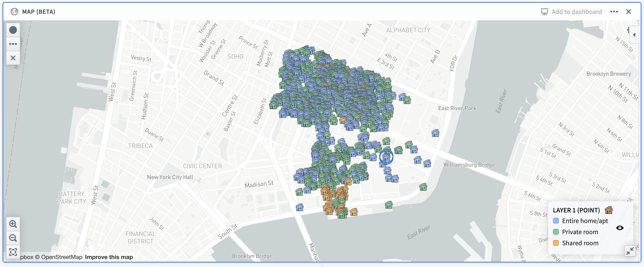Click the Williamsburg Bridge map label
Image resolution: width=644 pixels, height=267 pixels.
coord(469,165)
